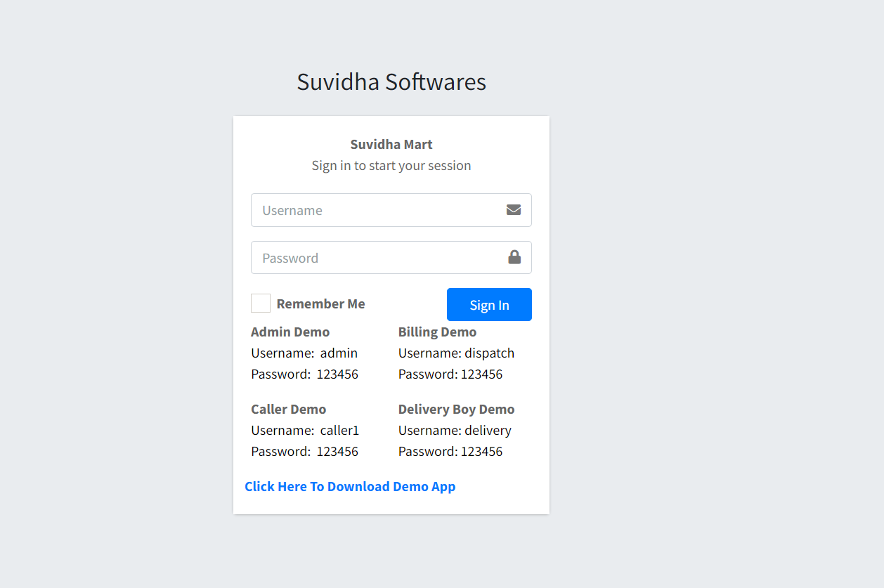Enable the Remember Me checkbox

[260, 303]
